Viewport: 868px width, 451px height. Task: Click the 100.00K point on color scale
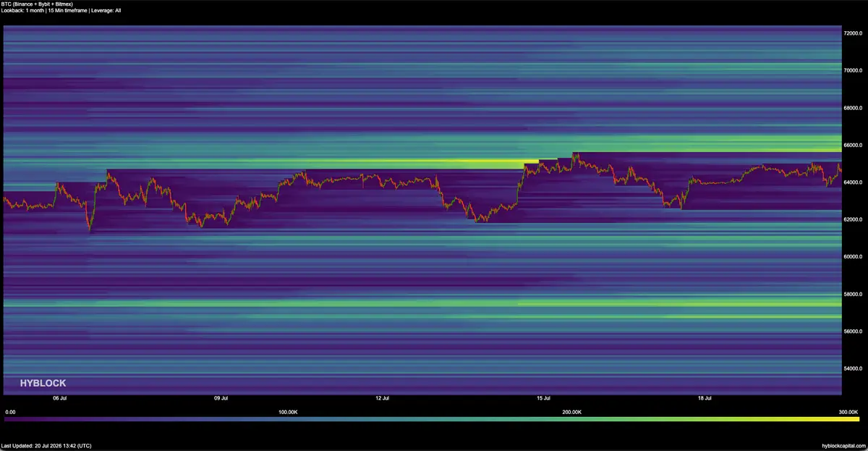click(x=289, y=412)
